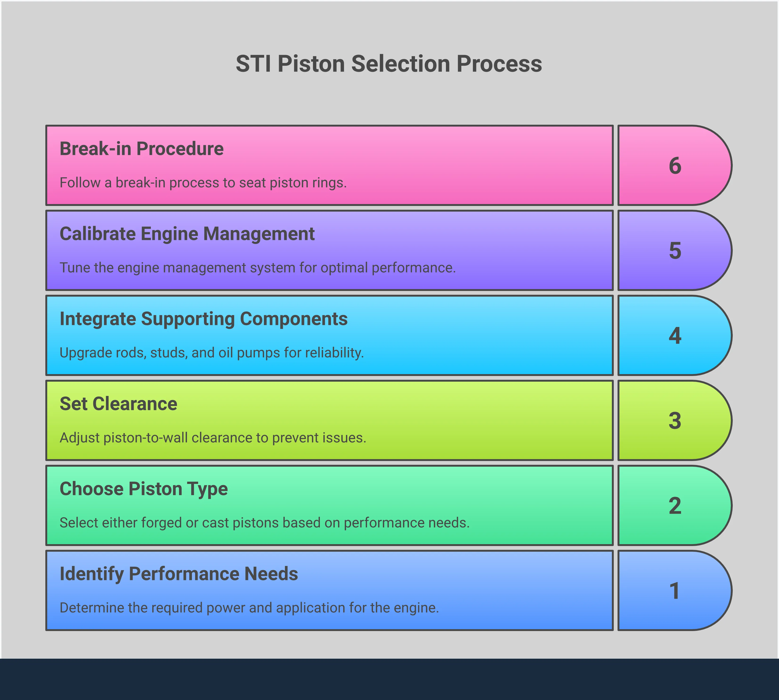Select the "Break-in Procedure" heading
779x700 pixels.
141,149
